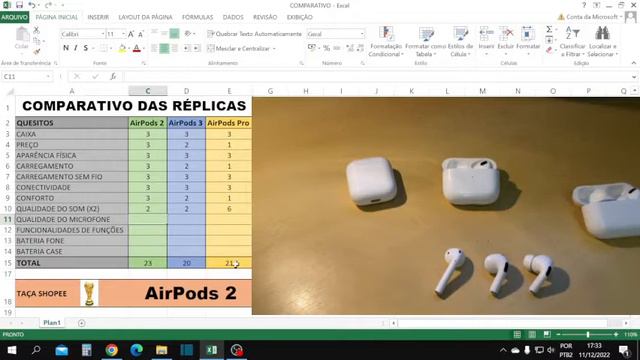640x360 pixels.
Task: Select column C header
Action: [x=148, y=91]
